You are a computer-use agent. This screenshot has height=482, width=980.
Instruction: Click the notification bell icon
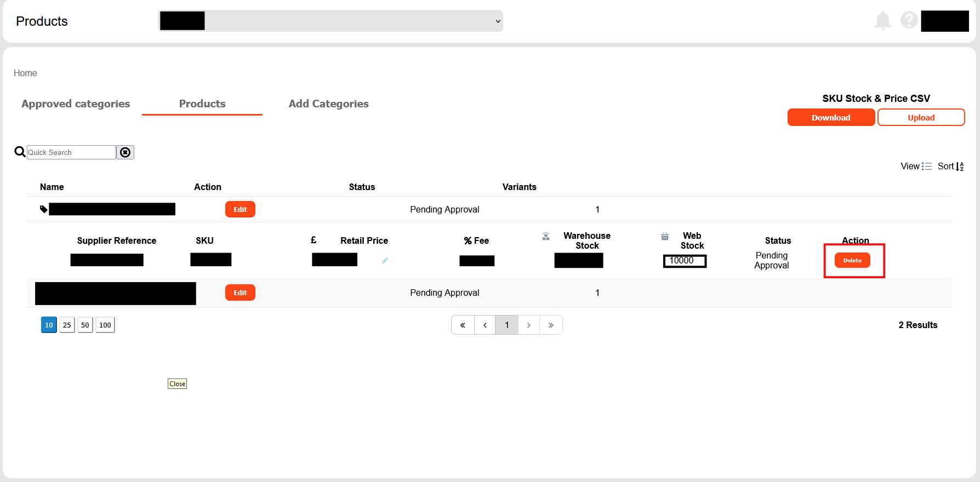click(882, 21)
